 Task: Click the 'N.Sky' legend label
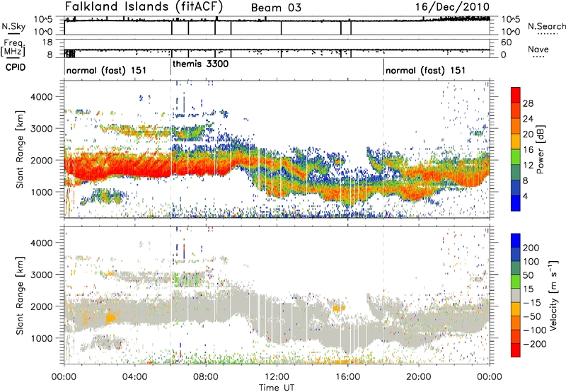(13, 26)
